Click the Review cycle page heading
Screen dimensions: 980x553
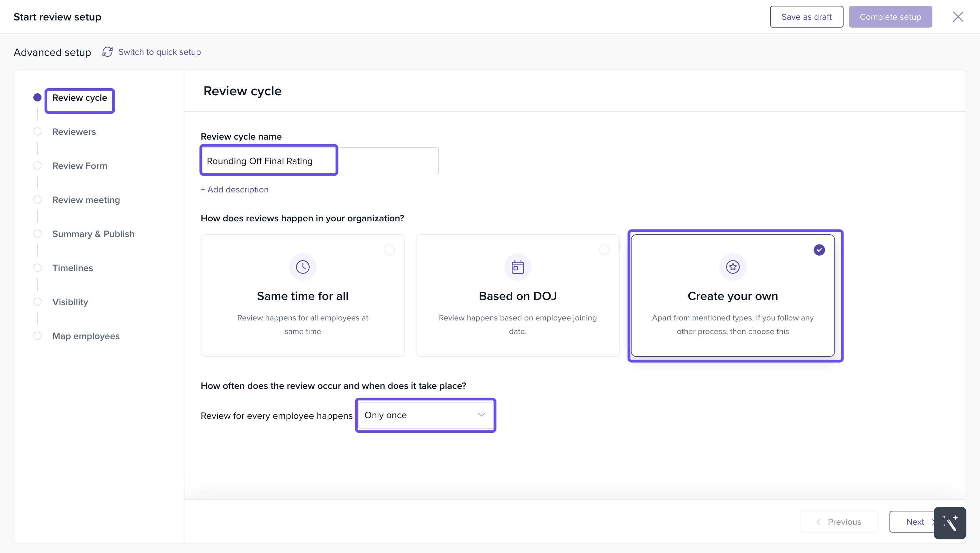coord(242,91)
